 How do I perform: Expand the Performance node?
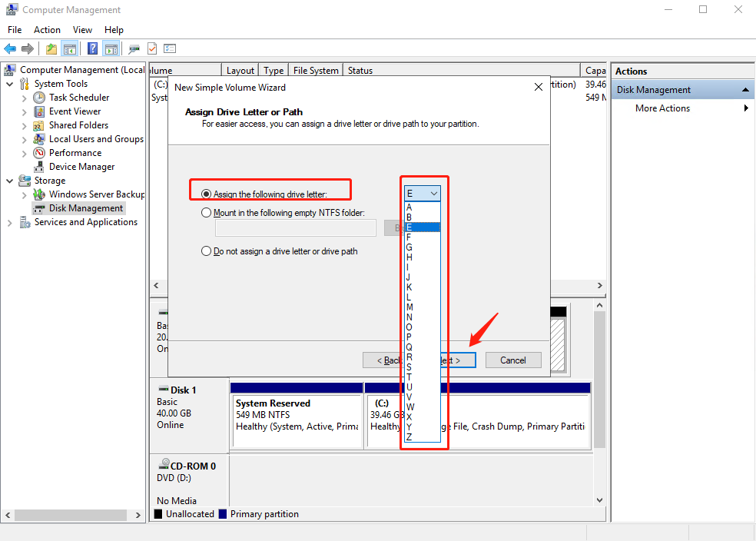24,154
